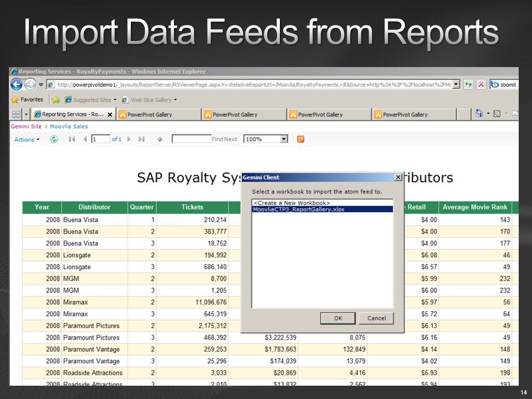
Task: Click the green Refresh page icon
Action: 469,84
